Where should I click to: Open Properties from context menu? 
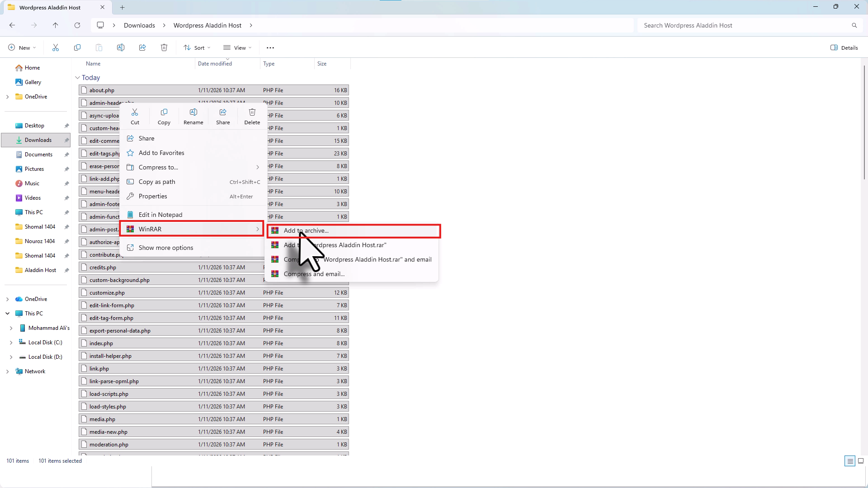pyautogui.click(x=193, y=196)
